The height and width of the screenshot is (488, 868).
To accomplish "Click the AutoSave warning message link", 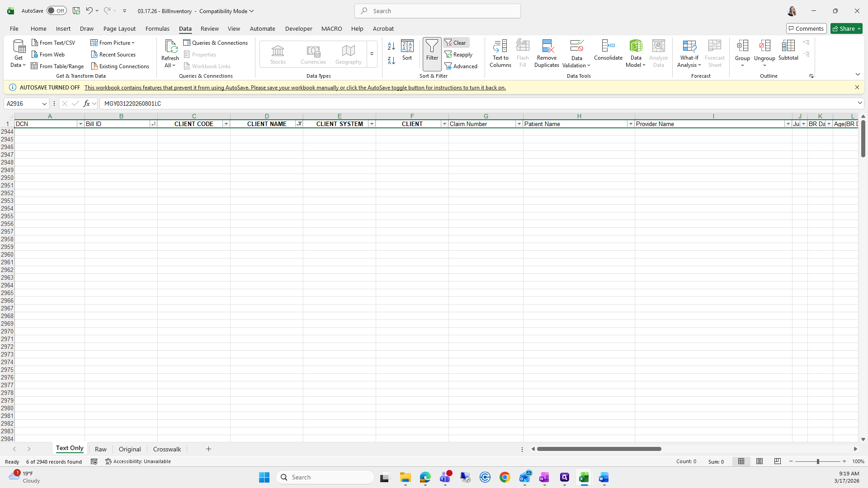I will pos(295,88).
